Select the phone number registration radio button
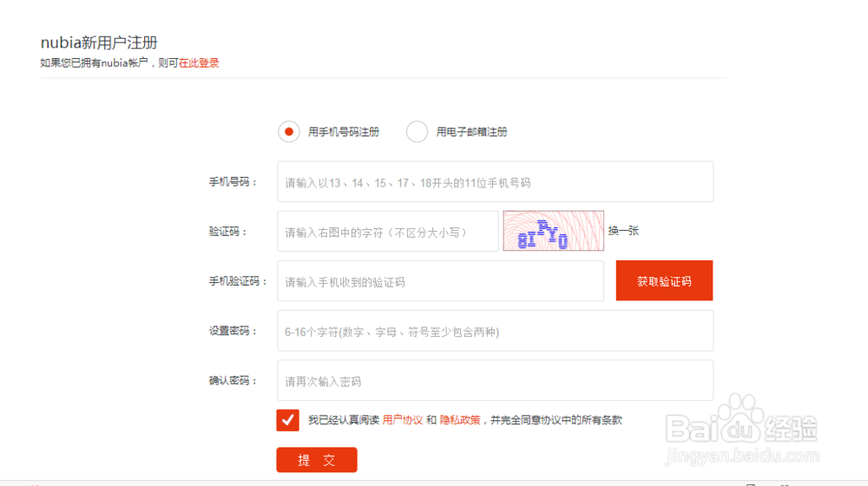 289,132
